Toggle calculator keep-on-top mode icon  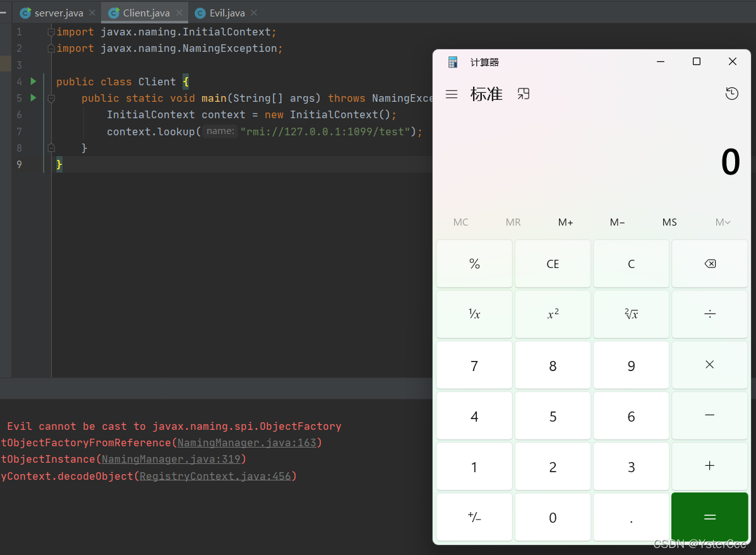click(x=523, y=94)
